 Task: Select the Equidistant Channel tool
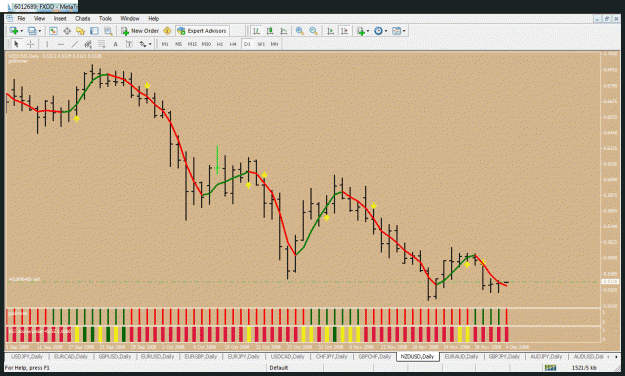(88, 44)
